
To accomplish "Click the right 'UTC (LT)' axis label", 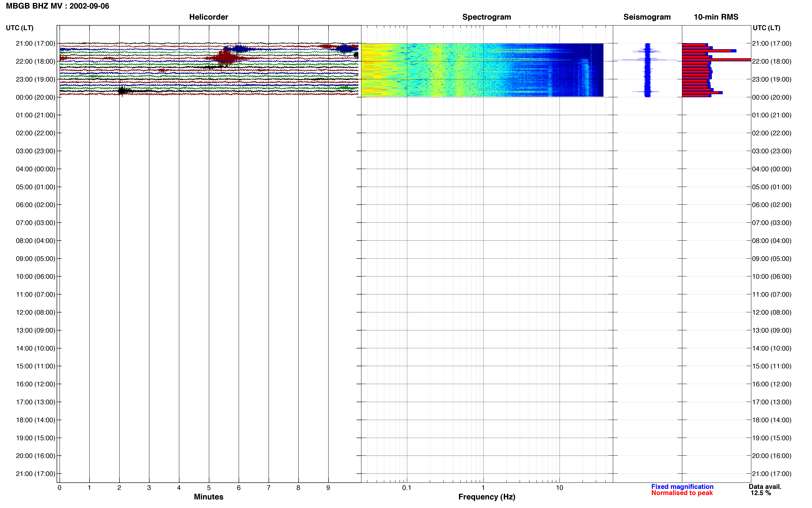I will tap(766, 28).
